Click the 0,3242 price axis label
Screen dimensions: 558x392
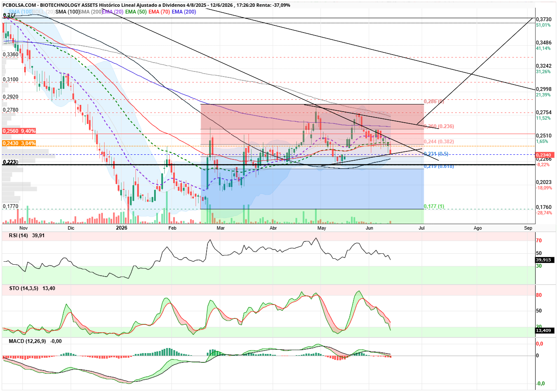[544, 66]
